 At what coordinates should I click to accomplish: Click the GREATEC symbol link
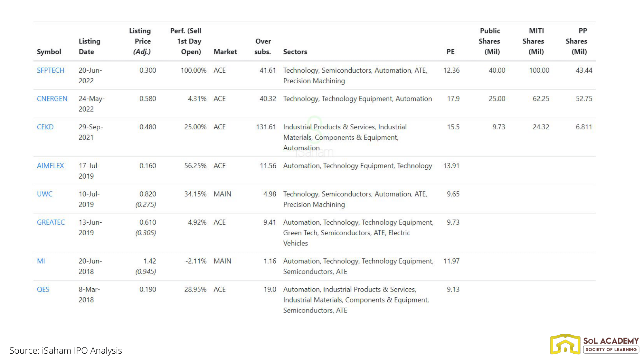[51, 222]
